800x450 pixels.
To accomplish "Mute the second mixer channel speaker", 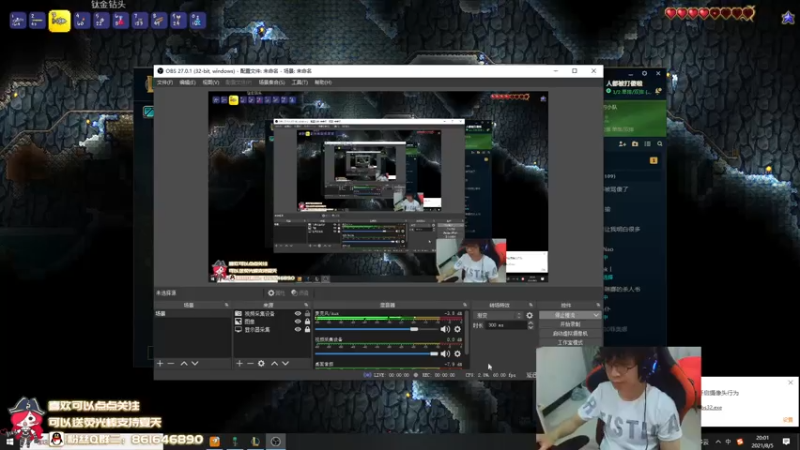I will click(445, 354).
